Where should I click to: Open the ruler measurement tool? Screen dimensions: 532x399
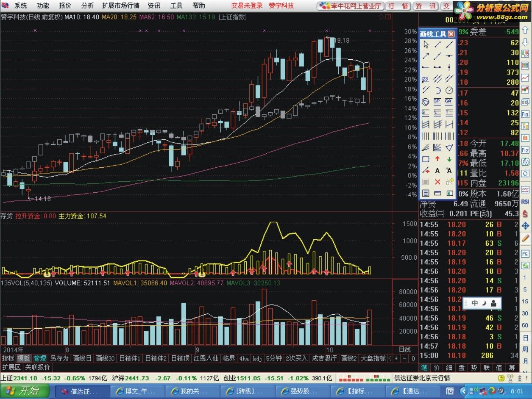pyautogui.click(x=437, y=193)
